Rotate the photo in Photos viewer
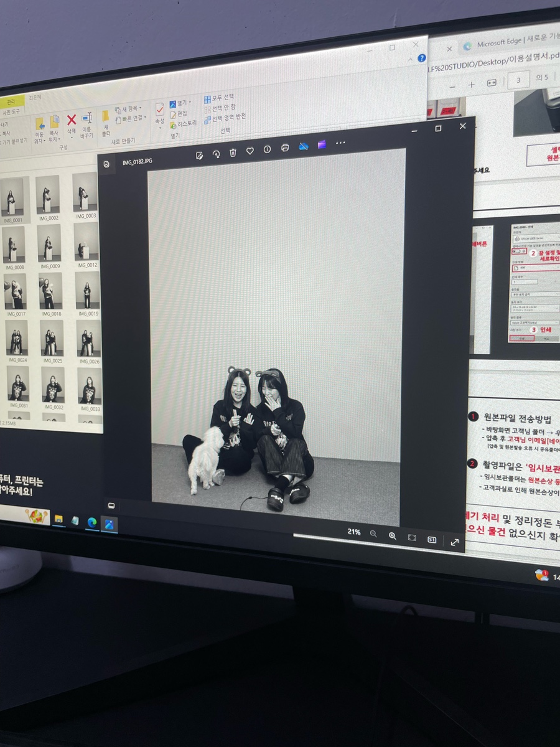The width and height of the screenshot is (560, 747). [216, 154]
